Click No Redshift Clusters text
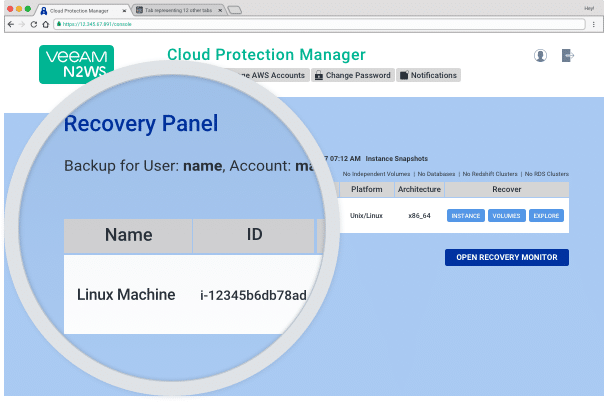604x402 pixels. [490, 174]
